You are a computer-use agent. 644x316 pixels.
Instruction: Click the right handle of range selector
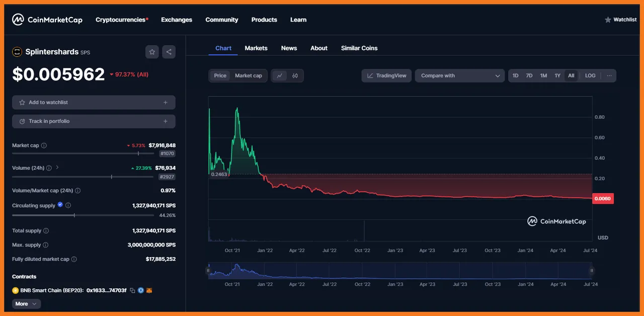pos(592,270)
